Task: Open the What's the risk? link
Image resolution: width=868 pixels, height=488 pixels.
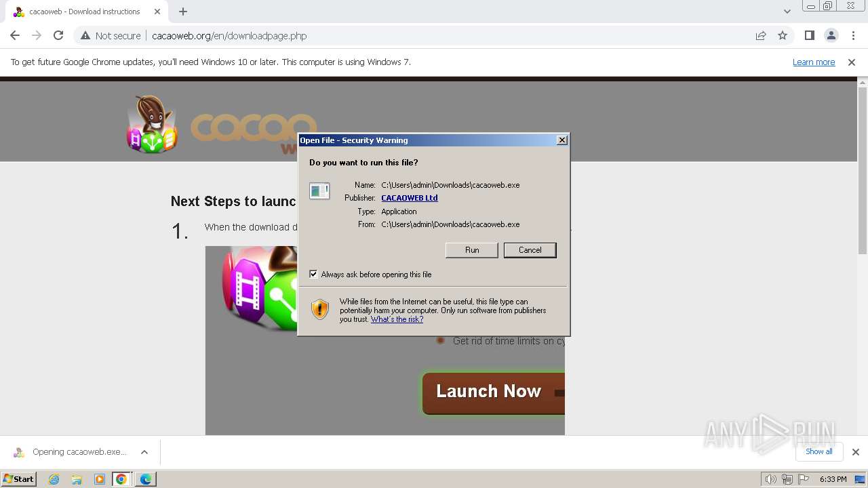Action: pyautogui.click(x=397, y=319)
